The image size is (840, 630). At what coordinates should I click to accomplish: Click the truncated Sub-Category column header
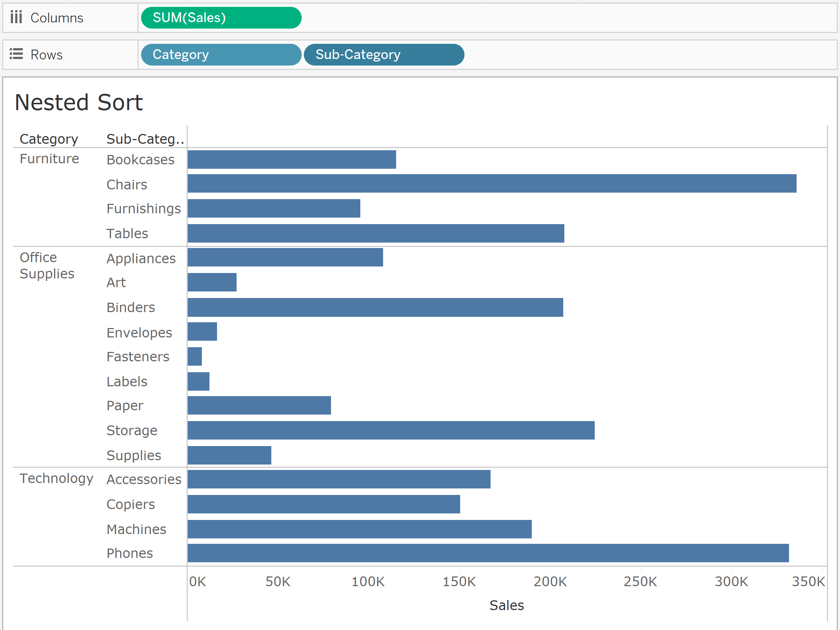145,139
